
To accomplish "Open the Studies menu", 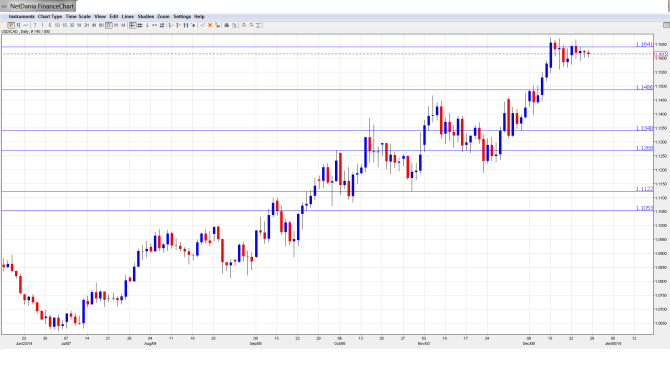I will coord(146,17).
